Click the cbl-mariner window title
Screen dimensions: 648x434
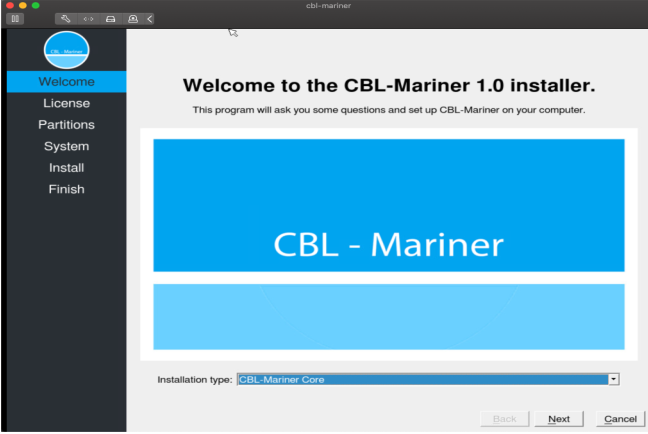[329, 5]
